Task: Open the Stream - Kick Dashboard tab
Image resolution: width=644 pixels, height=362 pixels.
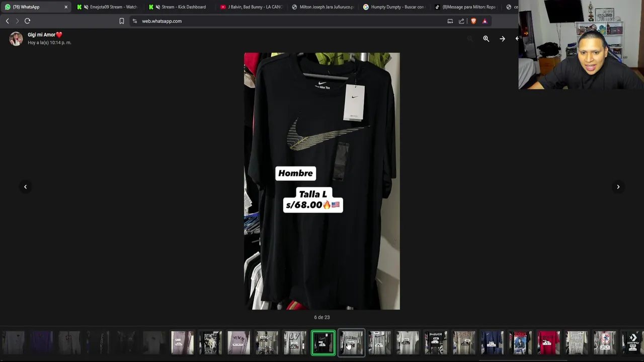Action: pyautogui.click(x=179, y=7)
